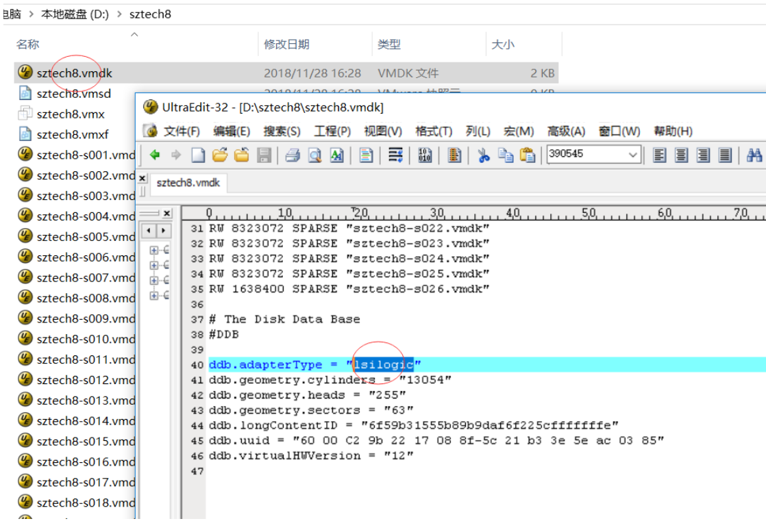Select the sztech8.vmxf file in Explorer
The height and width of the screenshot is (532, 766).
[73, 134]
